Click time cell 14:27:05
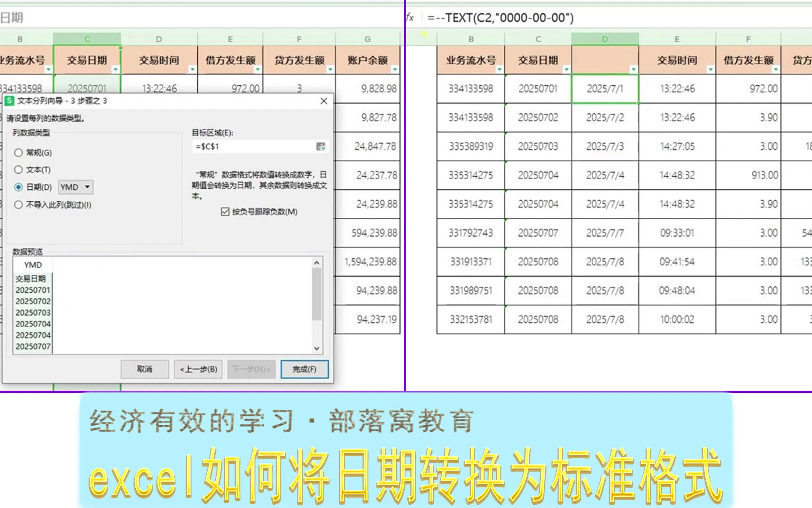 [677, 147]
